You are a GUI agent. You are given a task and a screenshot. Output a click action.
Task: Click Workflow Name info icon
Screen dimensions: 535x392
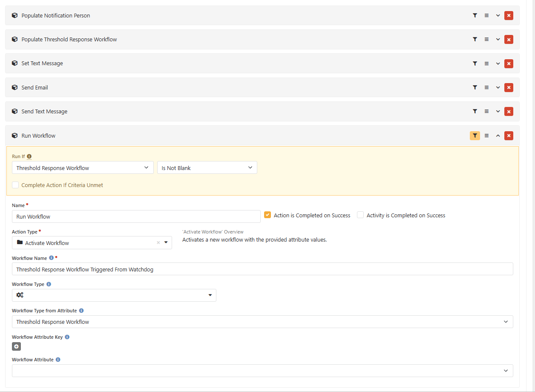tap(52, 258)
